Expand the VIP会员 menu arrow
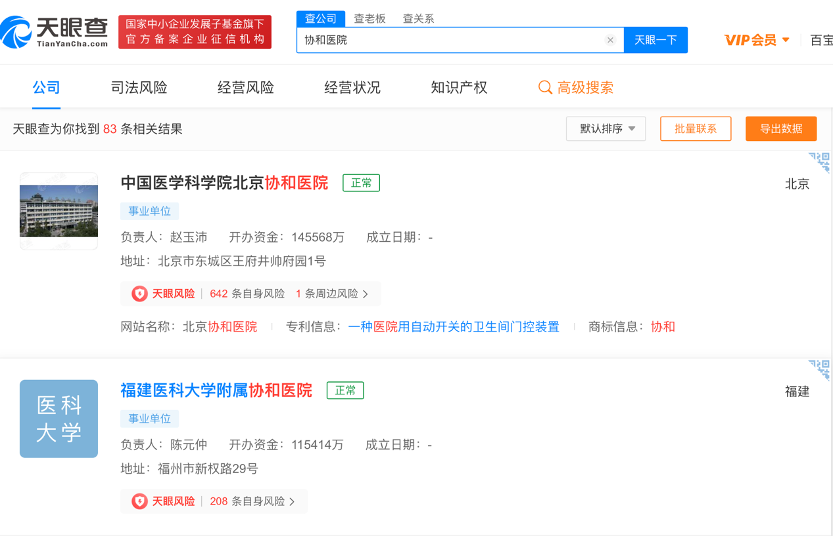The width and height of the screenshot is (834, 536). (x=786, y=40)
